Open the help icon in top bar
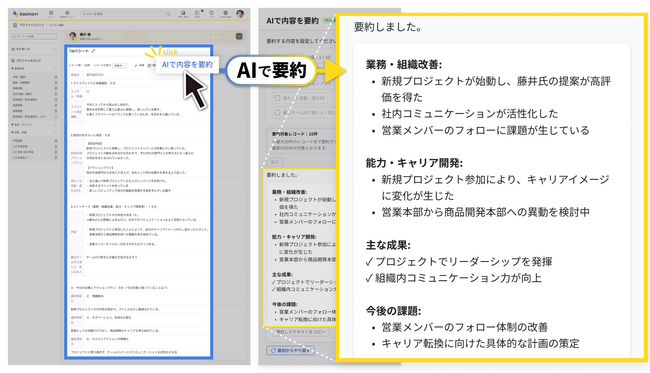 tap(211, 14)
